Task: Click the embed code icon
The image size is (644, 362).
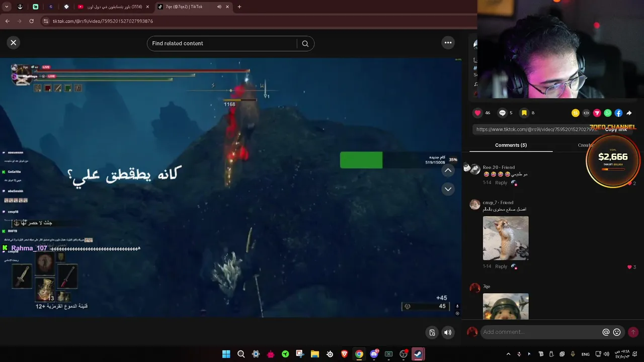Action: pyautogui.click(x=586, y=113)
